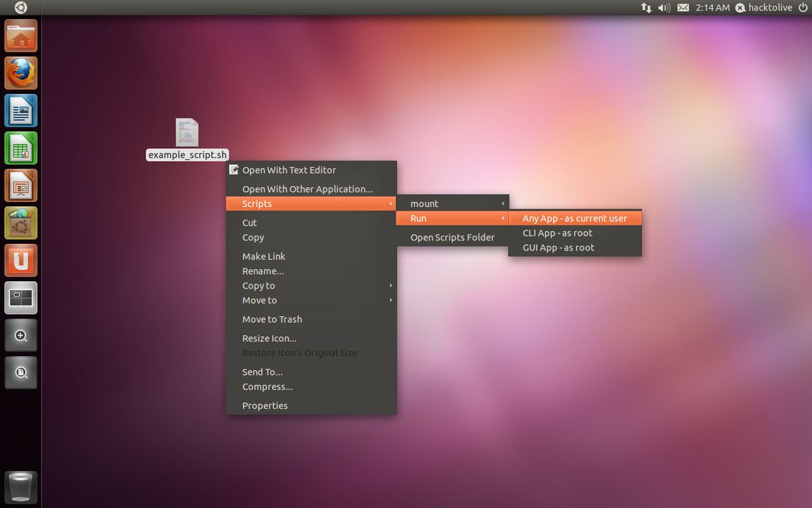Image resolution: width=812 pixels, height=508 pixels.
Task: Run script as Any App - as current user
Action: (575, 218)
